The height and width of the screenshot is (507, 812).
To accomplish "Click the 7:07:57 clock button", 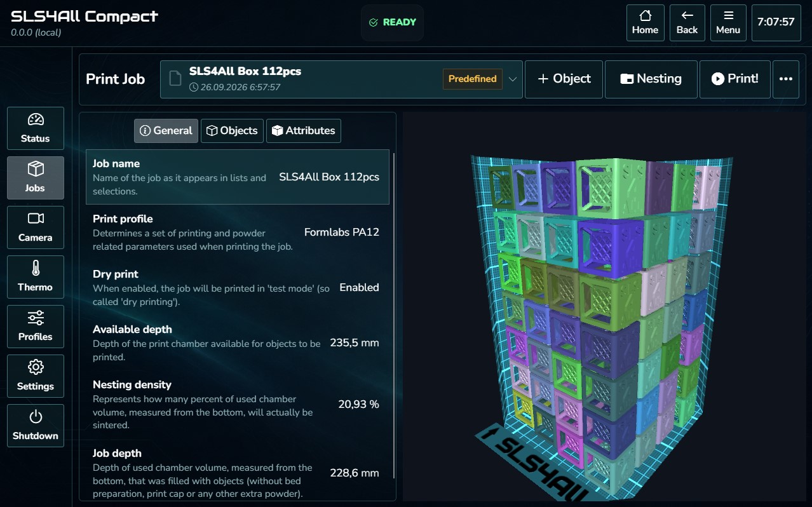I will 776,23.
